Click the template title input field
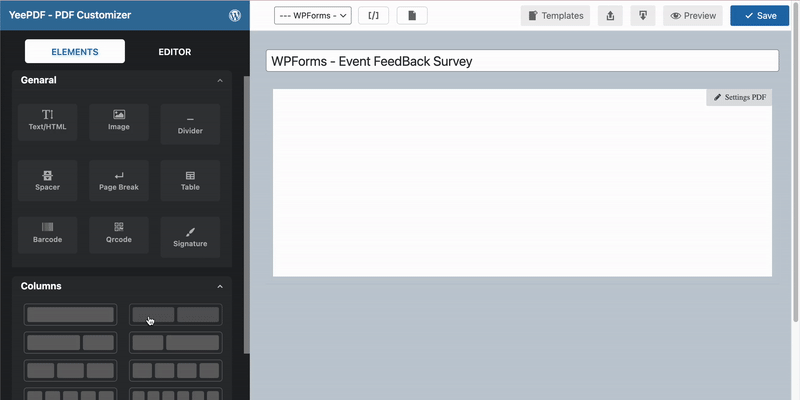The image size is (800, 400). click(x=522, y=61)
